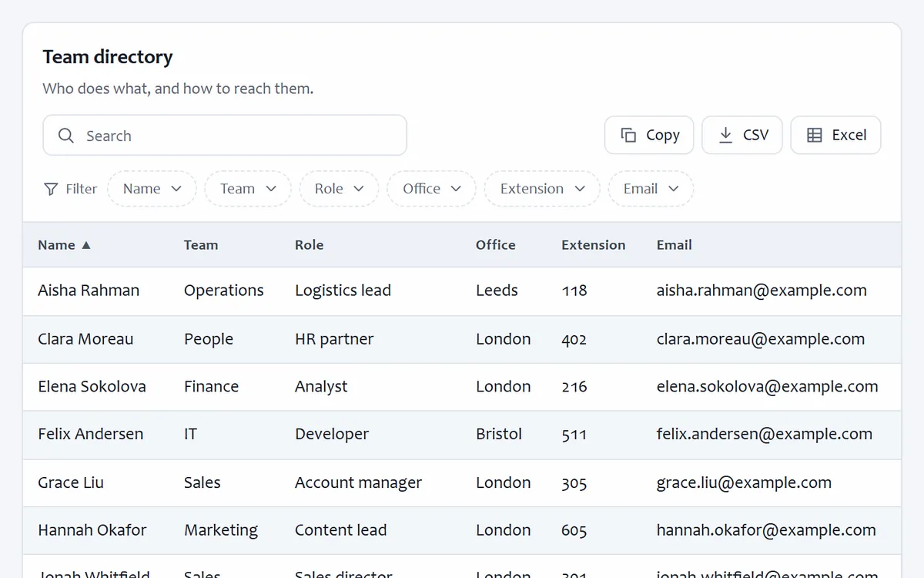Click the Leeds office cell
The image size is (924, 578).
[x=497, y=291]
